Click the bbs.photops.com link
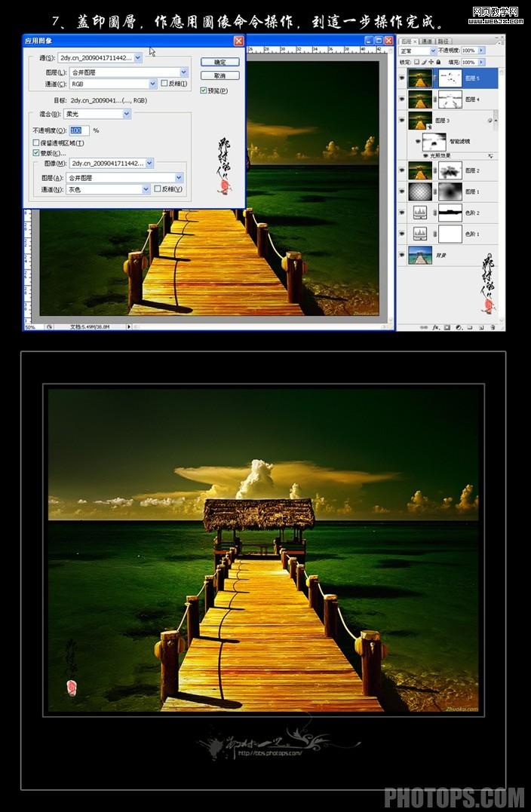 pos(269,753)
